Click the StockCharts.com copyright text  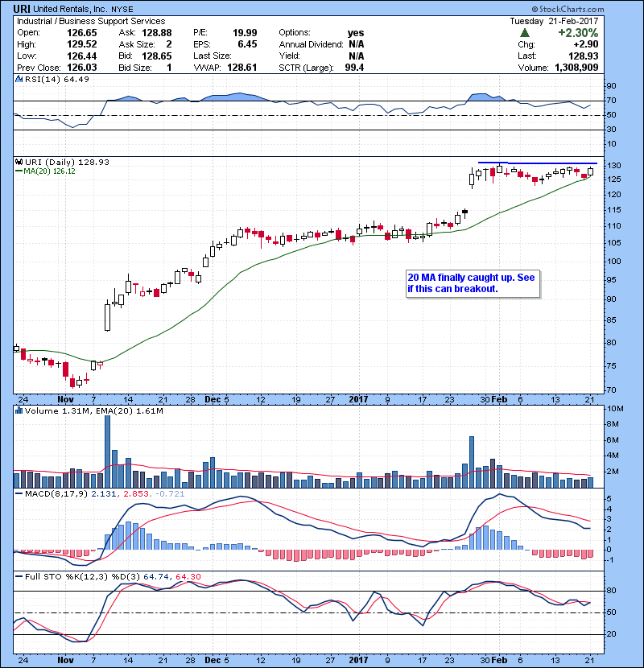[x=568, y=9]
